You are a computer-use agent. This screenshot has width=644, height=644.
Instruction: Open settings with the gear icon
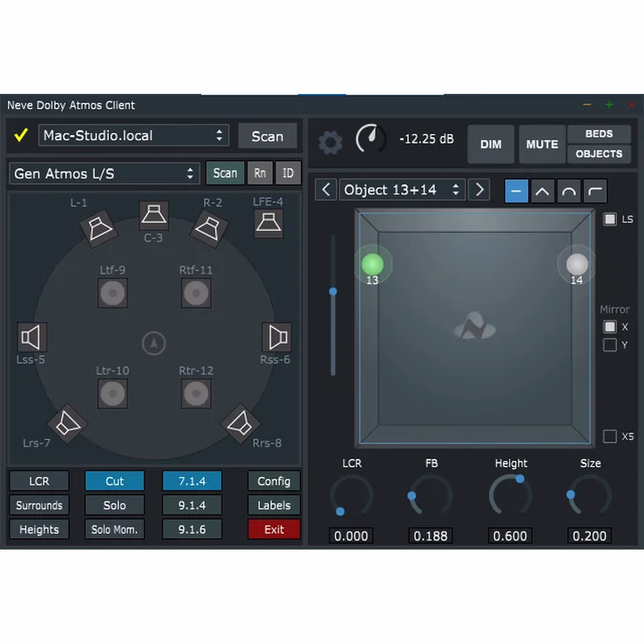[330, 143]
